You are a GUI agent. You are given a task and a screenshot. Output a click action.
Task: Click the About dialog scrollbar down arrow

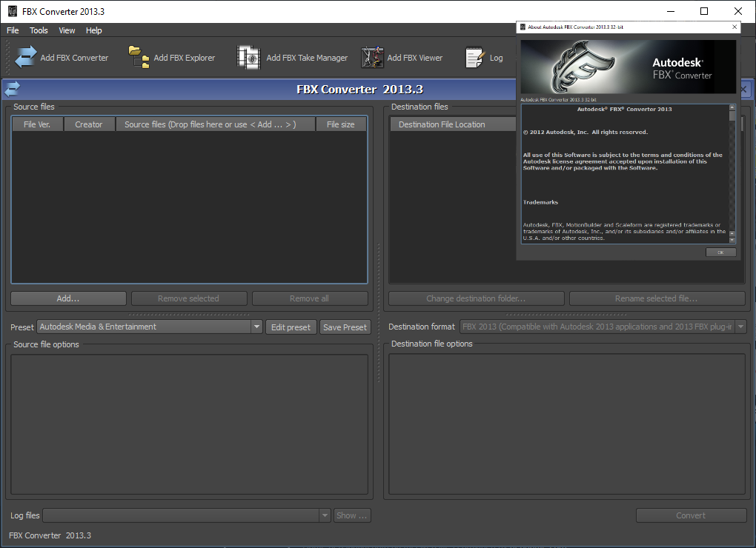732,240
